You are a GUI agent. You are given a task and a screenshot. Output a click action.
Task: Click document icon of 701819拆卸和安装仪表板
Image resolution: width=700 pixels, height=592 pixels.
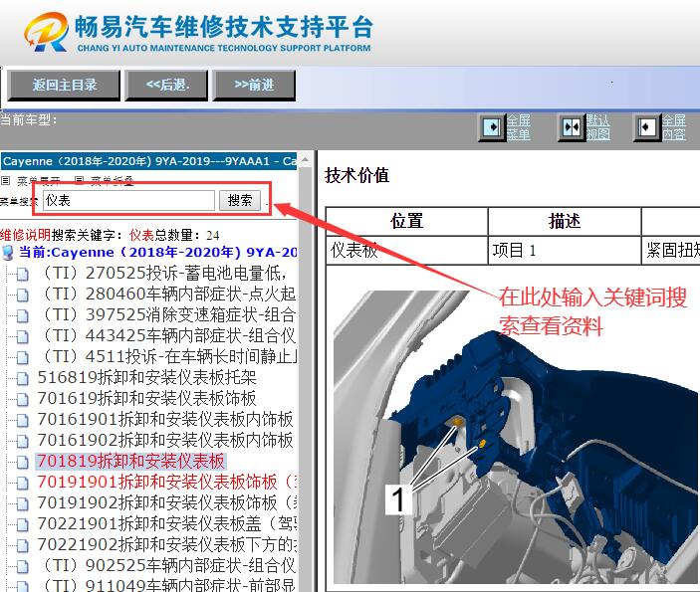click(22, 463)
